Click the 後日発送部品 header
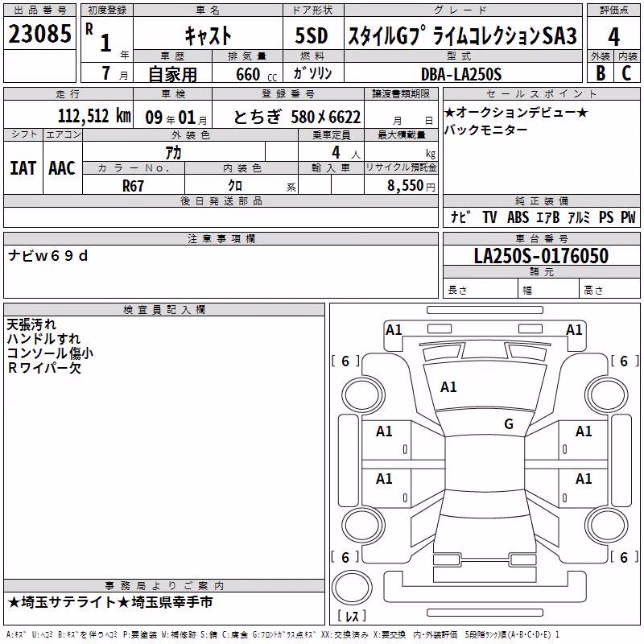Viewport: 644px width, 644px height. tap(221, 200)
